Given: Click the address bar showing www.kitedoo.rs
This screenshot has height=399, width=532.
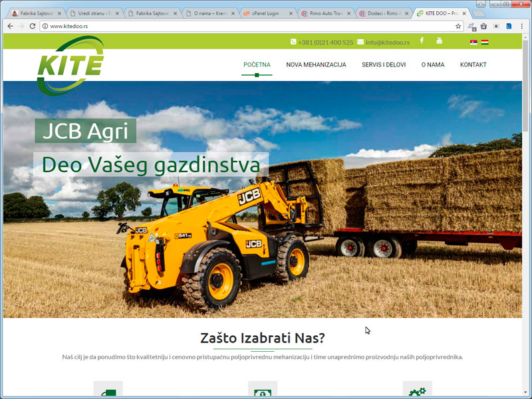Looking at the screenshot, I should click(251, 26).
